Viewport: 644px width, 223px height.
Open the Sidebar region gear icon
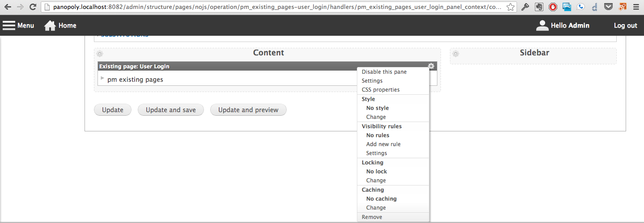456,54
